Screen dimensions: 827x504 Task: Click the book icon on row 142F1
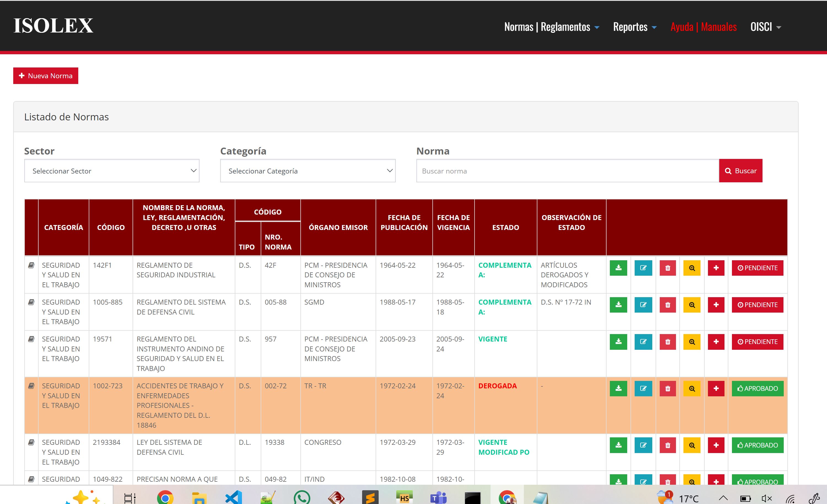31,265
